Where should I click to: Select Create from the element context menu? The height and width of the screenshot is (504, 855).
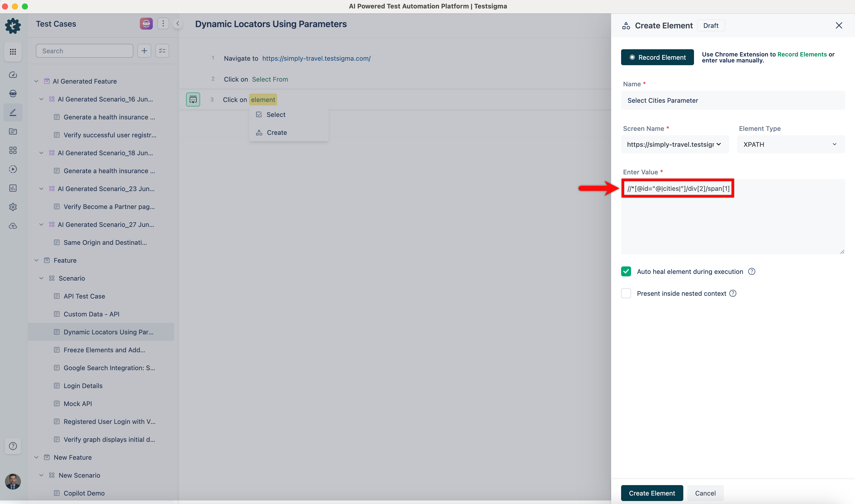click(x=277, y=132)
